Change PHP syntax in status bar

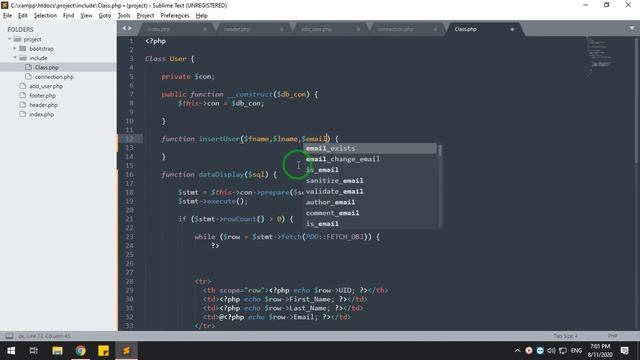(612, 336)
